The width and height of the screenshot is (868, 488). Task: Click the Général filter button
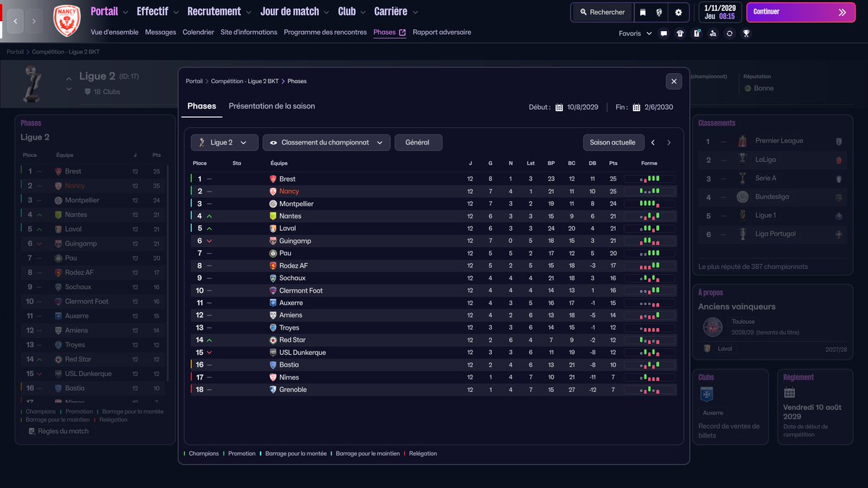tap(418, 142)
